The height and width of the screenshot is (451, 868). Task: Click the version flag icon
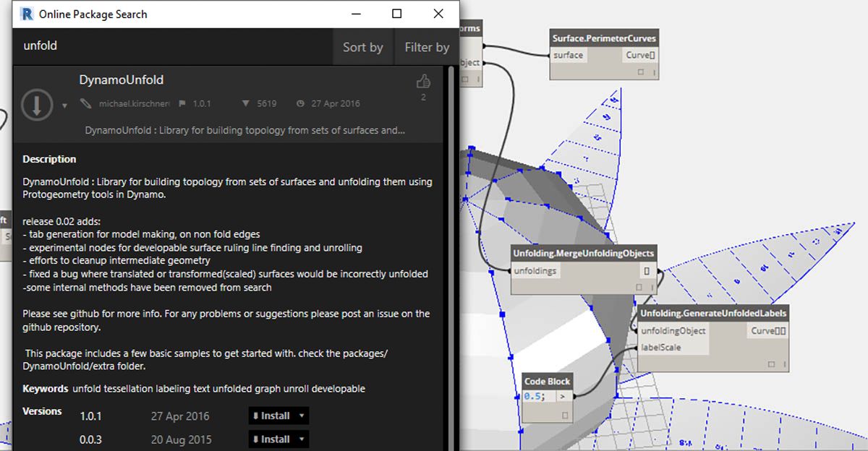click(x=182, y=104)
